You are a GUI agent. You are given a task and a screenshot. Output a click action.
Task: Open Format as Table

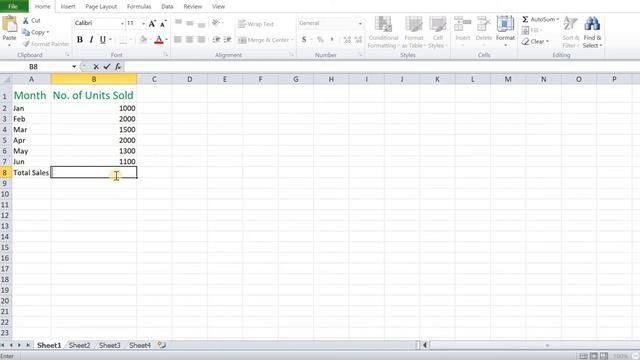[x=413, y=32]
